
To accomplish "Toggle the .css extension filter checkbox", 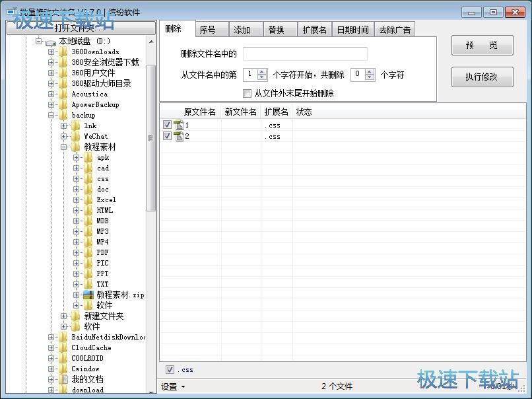I will pyautogui.click(x=170, y=369).
